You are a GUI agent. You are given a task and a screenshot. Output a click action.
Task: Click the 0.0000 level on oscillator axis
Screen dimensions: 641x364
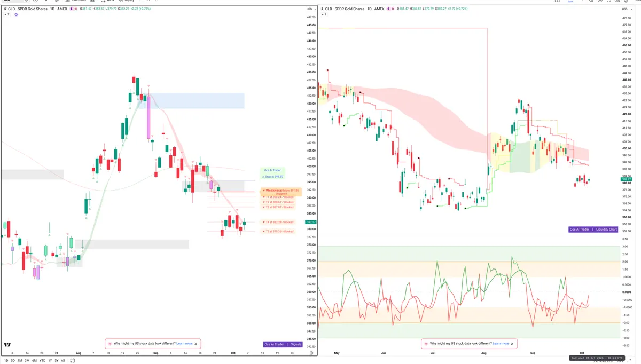[x=626, y=292]
